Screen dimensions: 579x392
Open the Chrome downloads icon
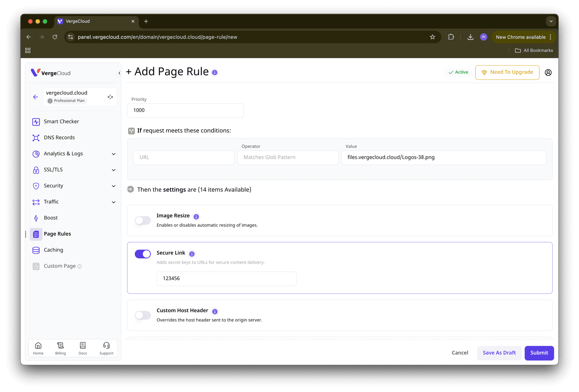[470, 37]
